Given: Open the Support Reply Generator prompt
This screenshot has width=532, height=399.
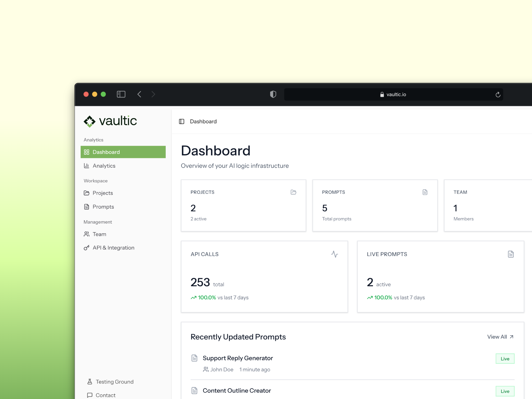Looking at the screenshot, I should click(238, 358).
